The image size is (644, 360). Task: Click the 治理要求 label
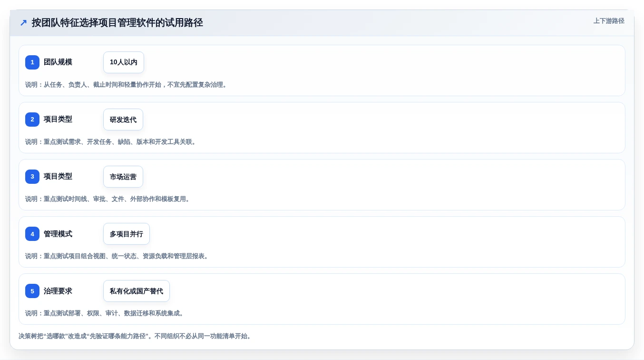point(58,291)
